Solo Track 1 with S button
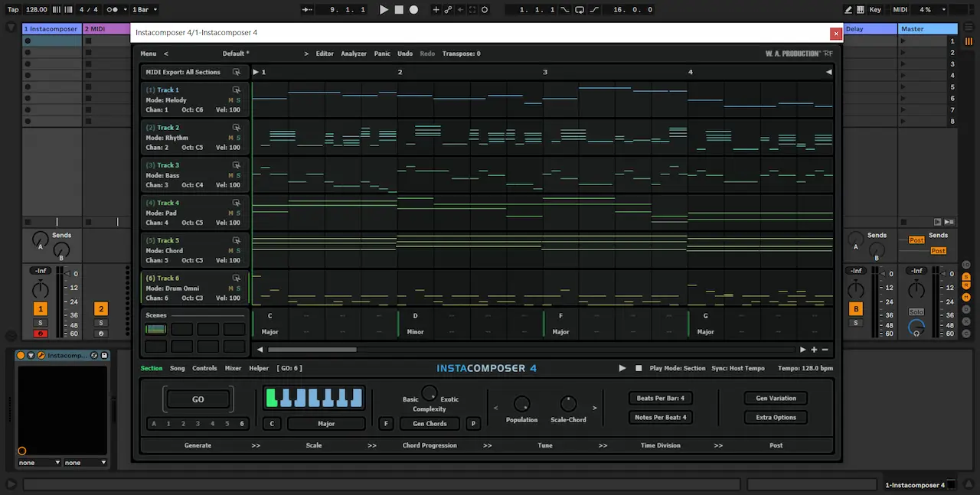The width and height of the screenshot is (980, 495). [238, 100]
